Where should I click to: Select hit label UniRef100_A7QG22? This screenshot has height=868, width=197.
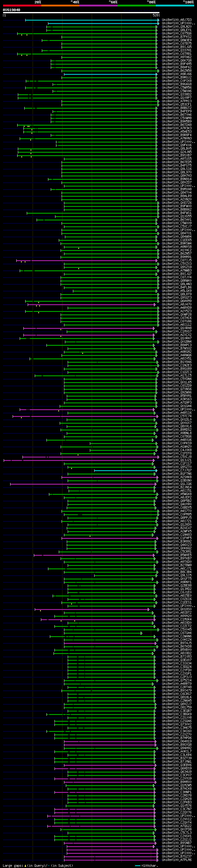click(x=177, y=826)
